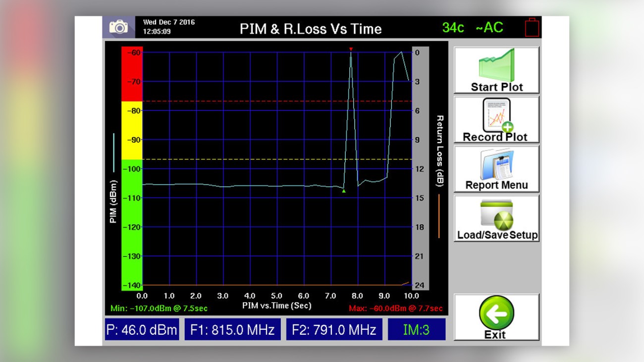644x362 pixels.
Task: Tap the camera screenshot icon
Action: (x=118, y=27)
